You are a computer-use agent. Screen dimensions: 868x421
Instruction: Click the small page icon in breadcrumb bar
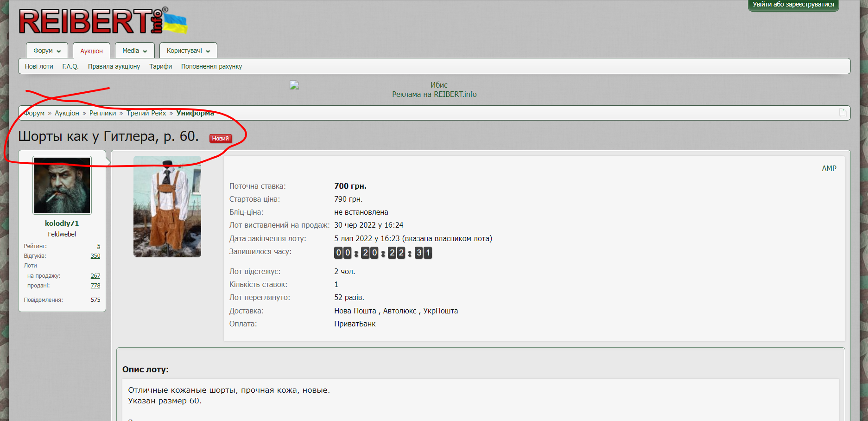pos(843,113)
